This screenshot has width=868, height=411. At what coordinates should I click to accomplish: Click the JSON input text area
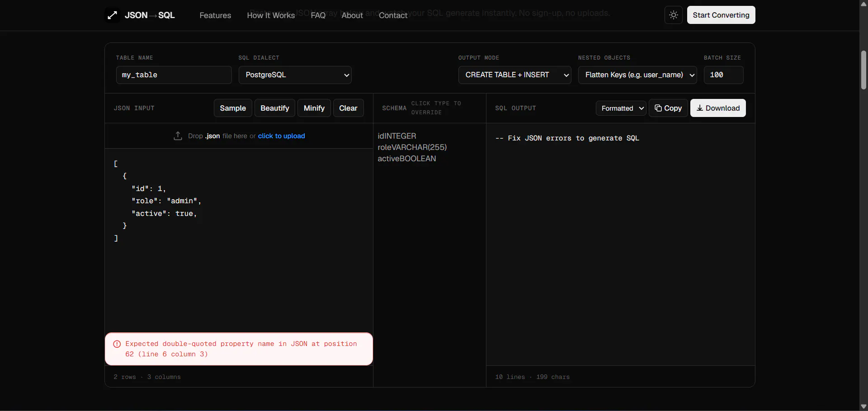point(239,240)
